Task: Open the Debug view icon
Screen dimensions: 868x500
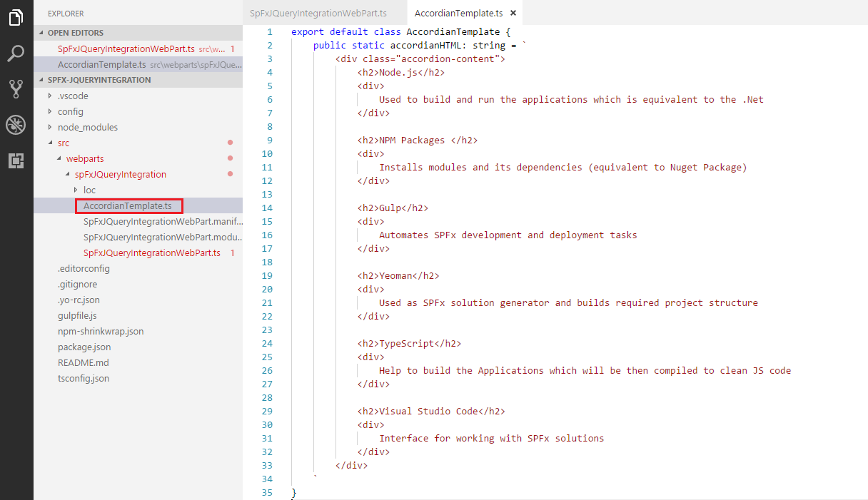Action: 16,125
